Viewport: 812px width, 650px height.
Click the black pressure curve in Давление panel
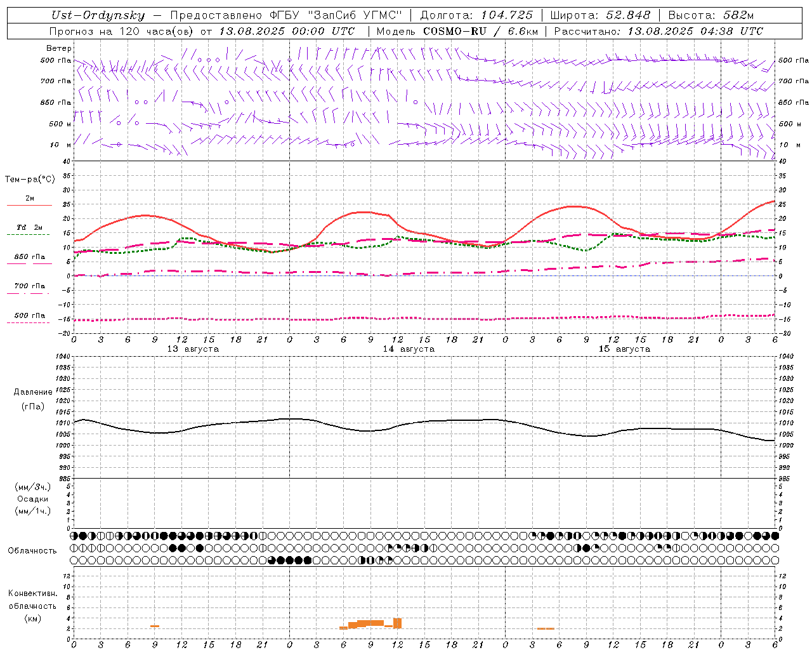(x=424, y=429)
